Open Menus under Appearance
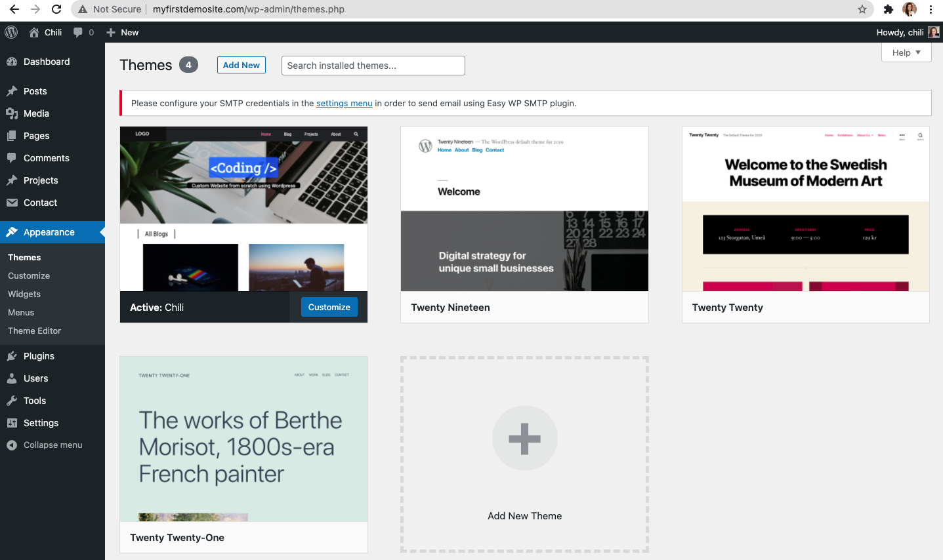The height and width of the screenshot is (560, 943). (x=21, y=313)
